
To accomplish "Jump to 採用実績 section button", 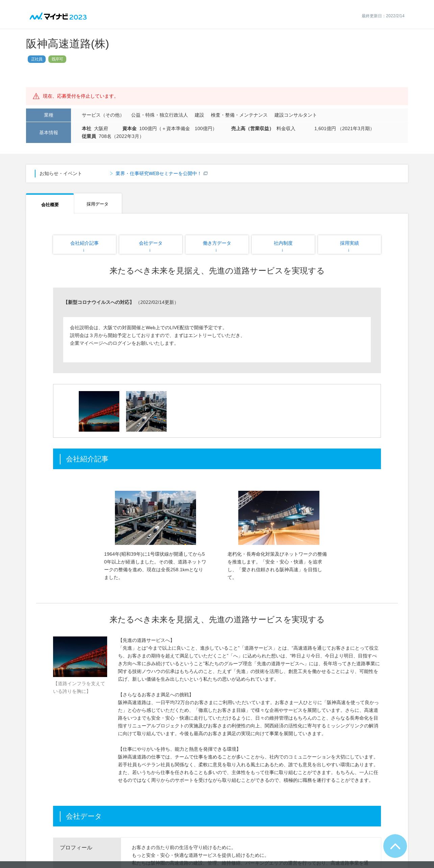I will tap(349, 244).
